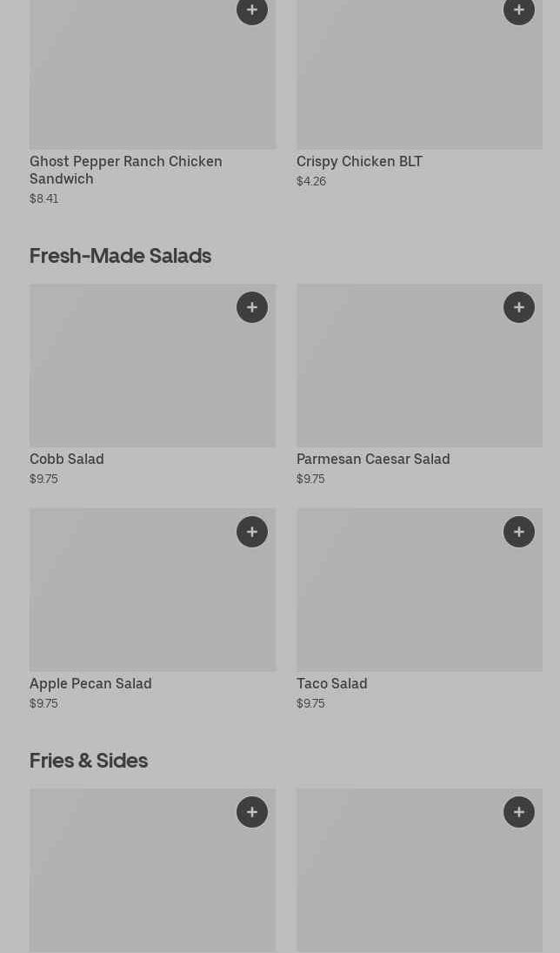Open Cobb Salad item name
The width and height of the screenshot is (560, 953).
point(67,459)
